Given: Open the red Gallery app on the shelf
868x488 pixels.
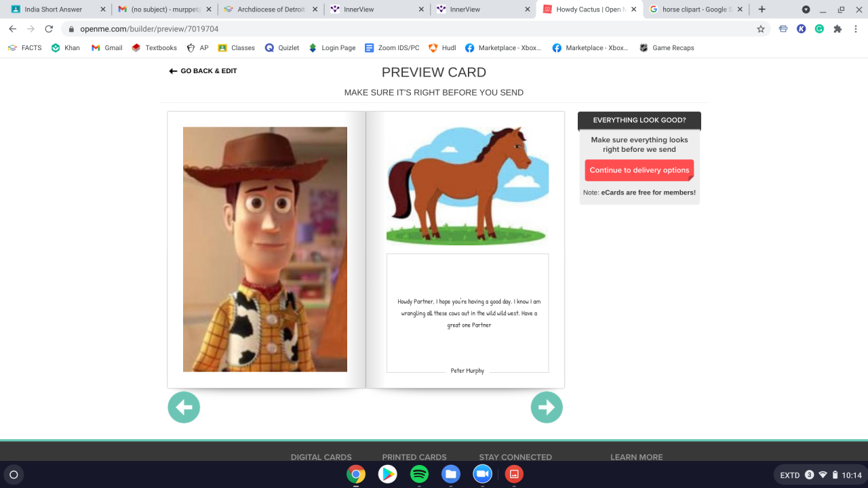Looking at the screenshot, I should coord(514,474).
